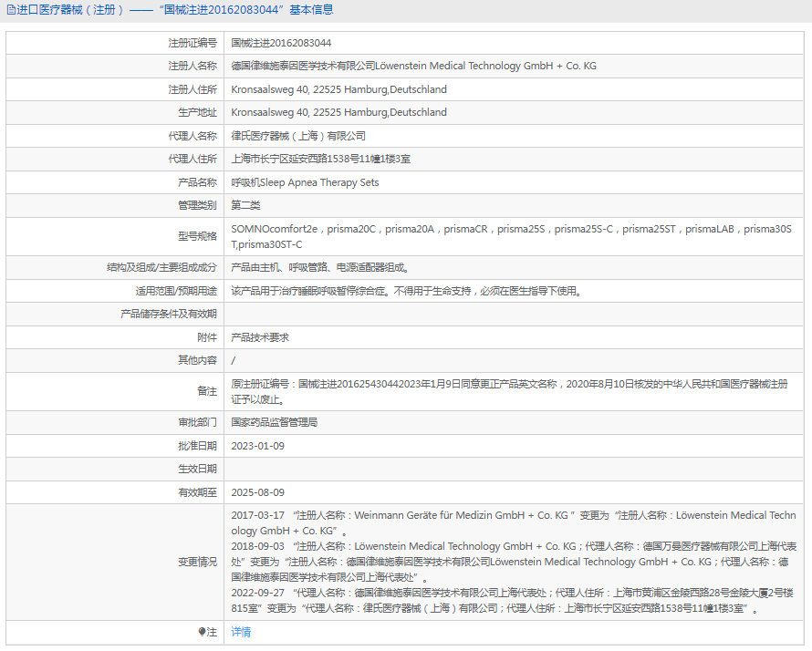This screenshot has height=651, width=812.
Task: Select the 生产地址 address Kronsaalsweg 40 value
Action: coord(338,112)
